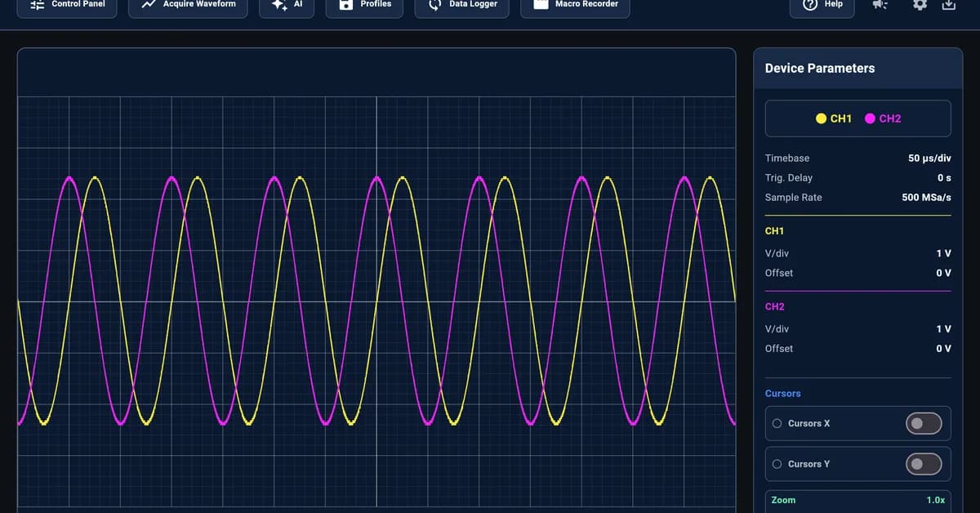Click the Trig. Delay value 0 s

coord(944,178)
